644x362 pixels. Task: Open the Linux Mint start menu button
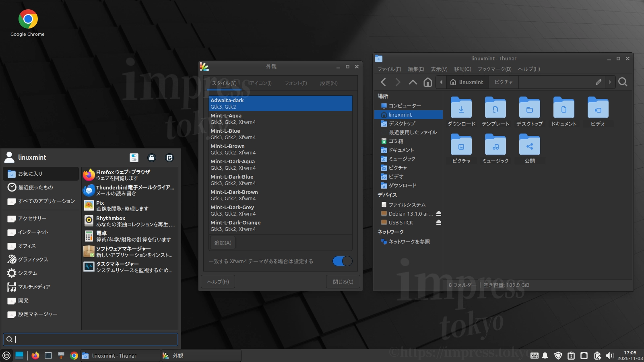6,356
